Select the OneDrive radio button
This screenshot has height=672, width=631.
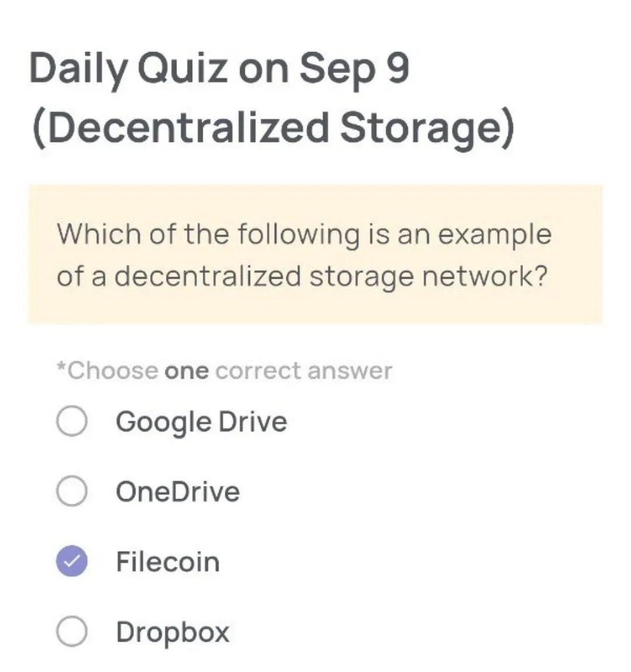click(x=71, y=491)
